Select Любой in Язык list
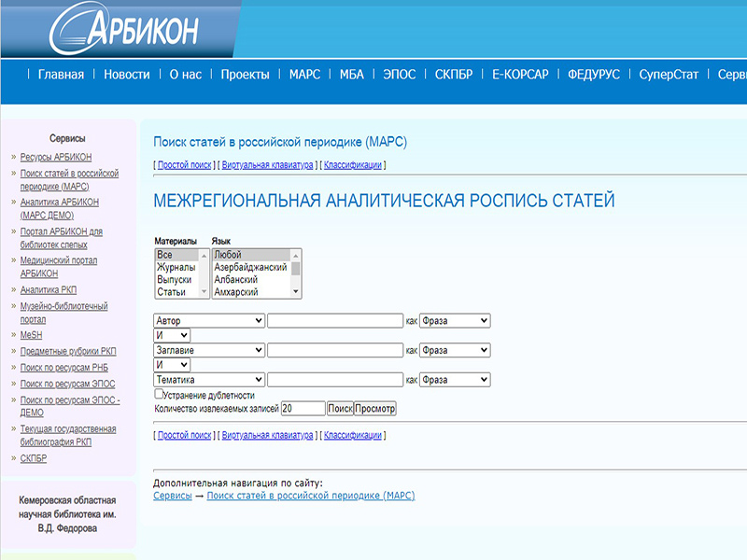Screen dimensions: 747x560 tap(251, 255)
